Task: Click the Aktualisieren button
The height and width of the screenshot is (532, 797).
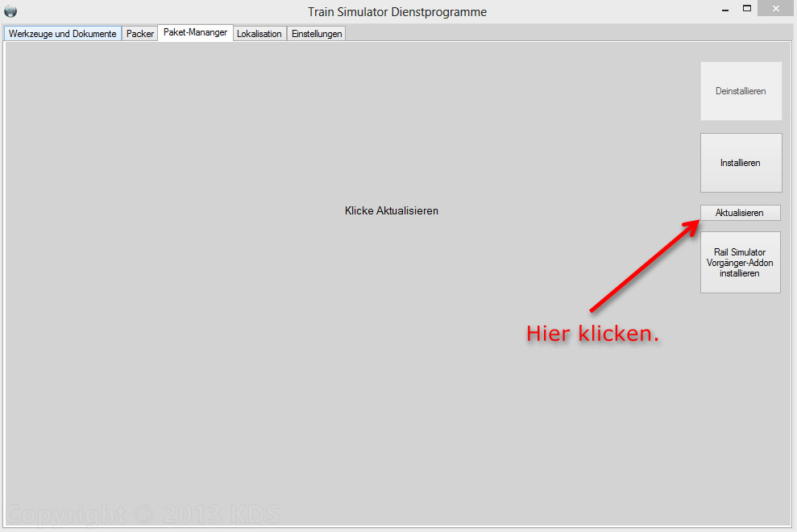Action: (x=740, y=213)
